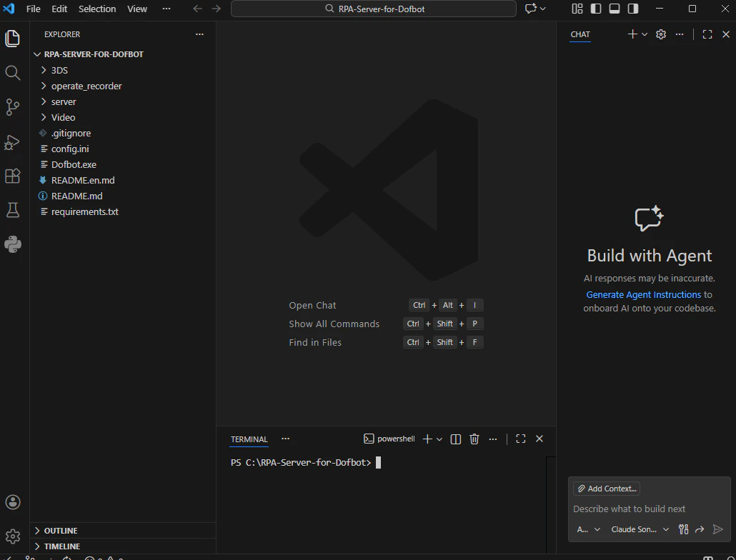Screen dimensions: 736x560
Task: Expand the OUTLINE section
Action: click(123, 531)
